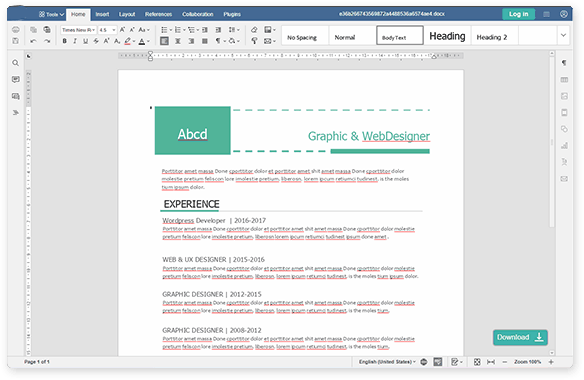This screenshot has width=584, height=380.
Task: Align the paragraph right
Action: (191, 41)
